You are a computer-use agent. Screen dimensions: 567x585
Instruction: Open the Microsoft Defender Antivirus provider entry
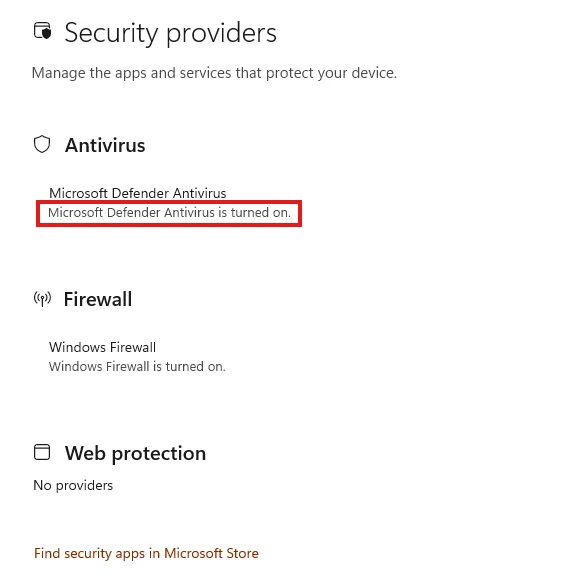click(138, 193)
